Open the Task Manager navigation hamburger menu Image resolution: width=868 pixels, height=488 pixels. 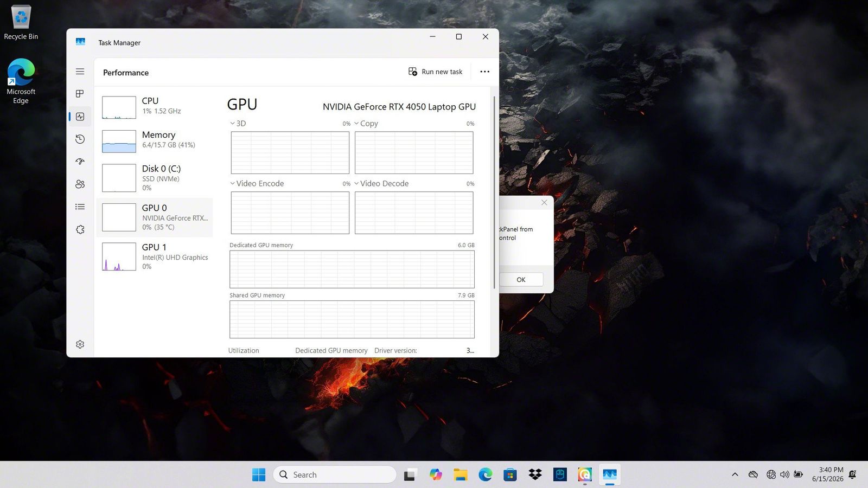click(x=80, y=72)
